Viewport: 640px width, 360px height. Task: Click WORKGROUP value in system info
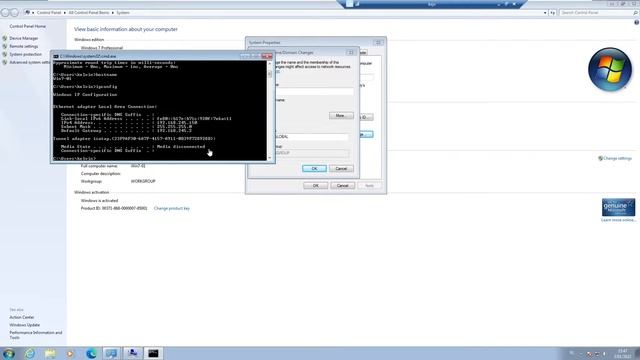click(143, 181)
